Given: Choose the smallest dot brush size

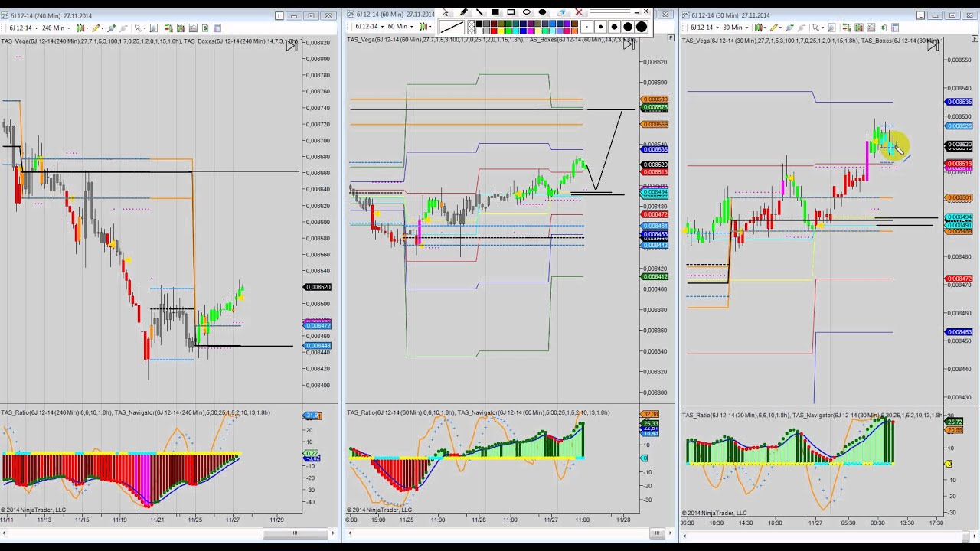Looking at the screenshot, I should point(587,27).
